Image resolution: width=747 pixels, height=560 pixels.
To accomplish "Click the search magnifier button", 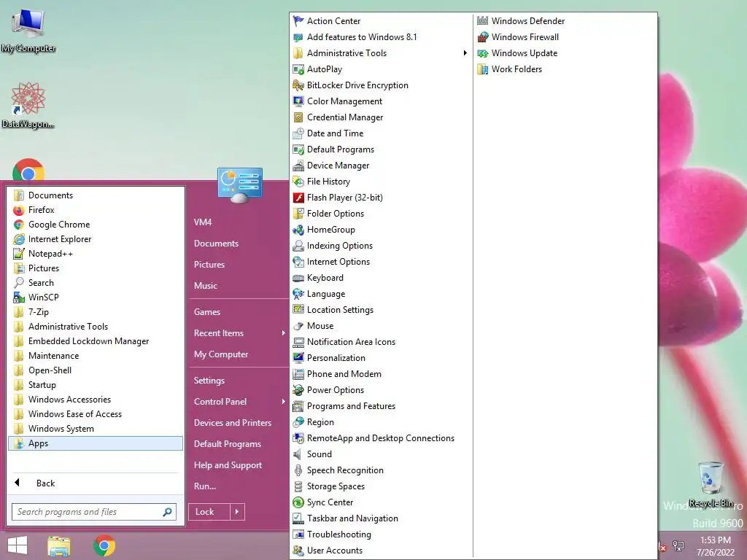I will pyautogui.click(x=168, y=512).
